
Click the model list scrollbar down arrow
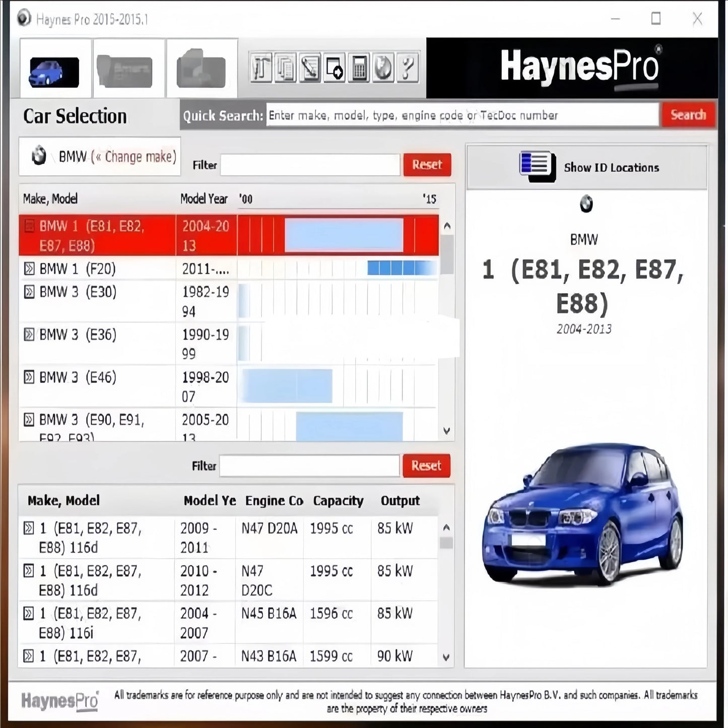(x=445, y=431)
